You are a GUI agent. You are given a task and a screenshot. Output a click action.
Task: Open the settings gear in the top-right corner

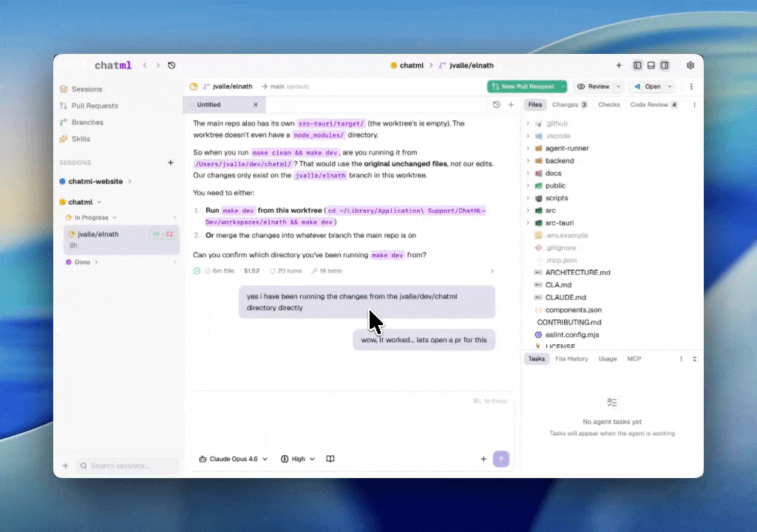[x=690, y=65]
